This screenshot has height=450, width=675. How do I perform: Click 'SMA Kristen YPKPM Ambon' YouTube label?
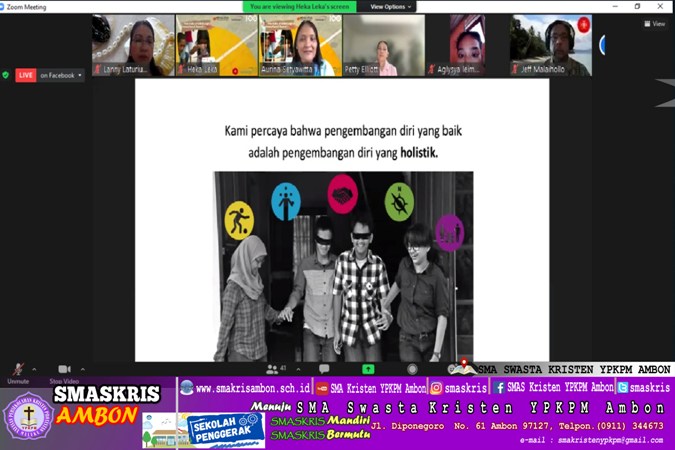point(378,388)
